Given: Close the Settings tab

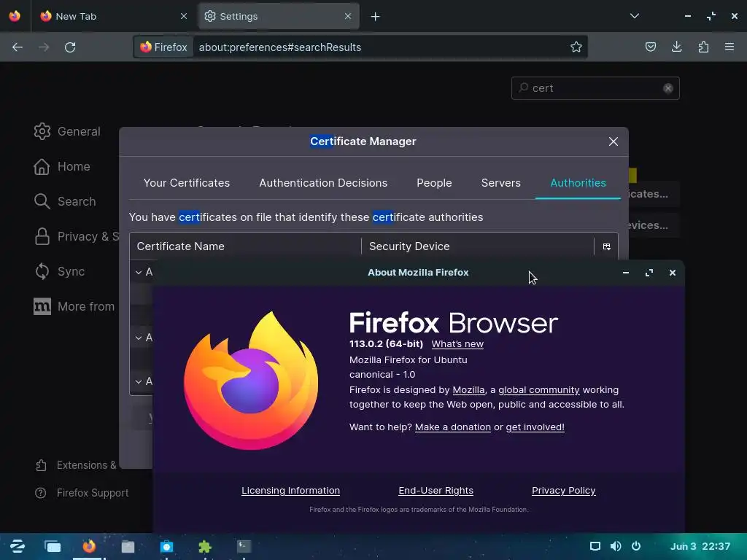Looking at the screenshot, I should pyautogui.click(x=348, y=16).
